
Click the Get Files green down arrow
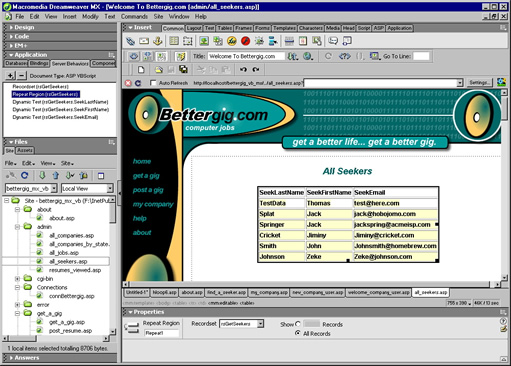click(42, 175)
